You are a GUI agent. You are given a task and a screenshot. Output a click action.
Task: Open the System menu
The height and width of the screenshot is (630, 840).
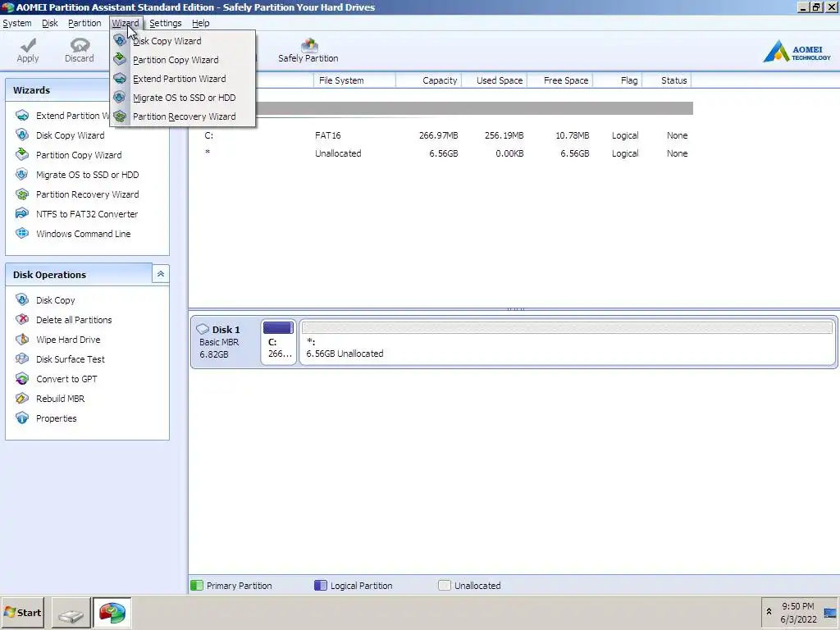pos(17,23)
